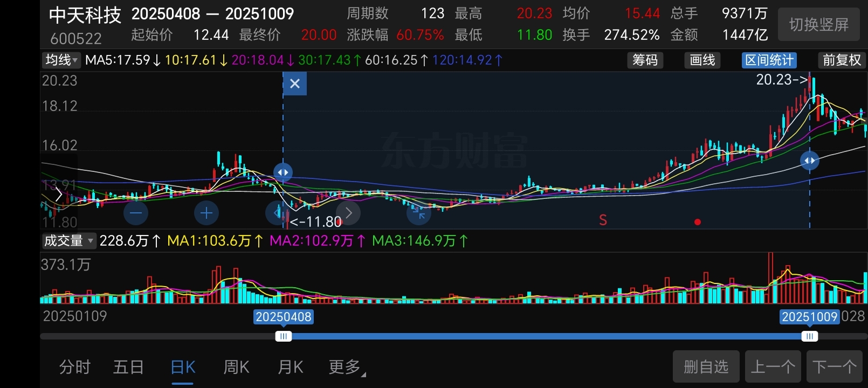Click the blue range slider track
This screenshot has height=388, width=868.
coord(546,336)
